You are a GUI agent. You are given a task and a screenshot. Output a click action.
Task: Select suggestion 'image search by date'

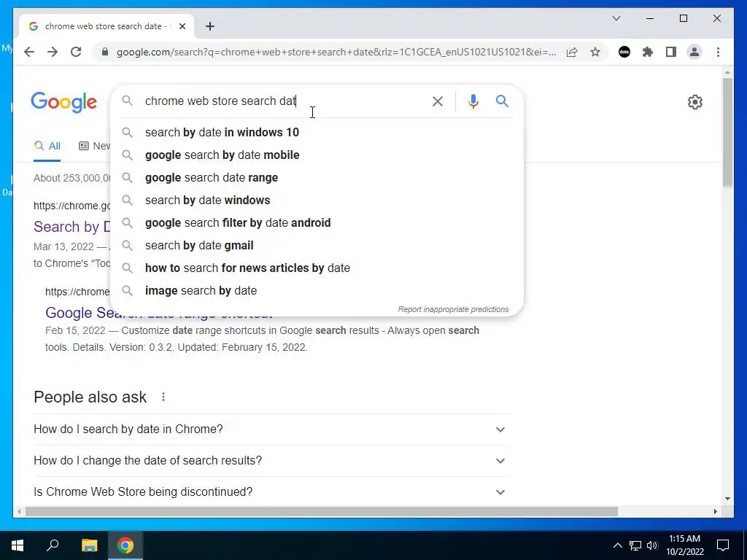click(x=317, y=290)
